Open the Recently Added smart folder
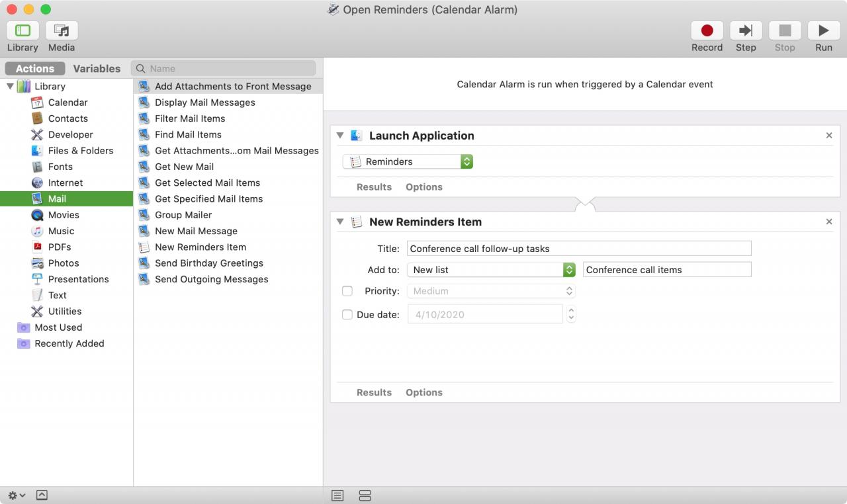The image size is (847, 504). click(x=66, y=343)
